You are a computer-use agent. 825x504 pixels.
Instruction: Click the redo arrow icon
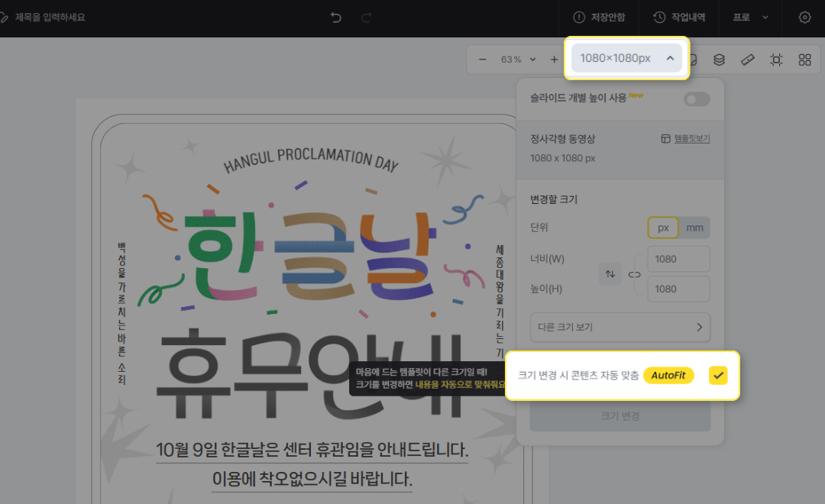tap(367, 17)
